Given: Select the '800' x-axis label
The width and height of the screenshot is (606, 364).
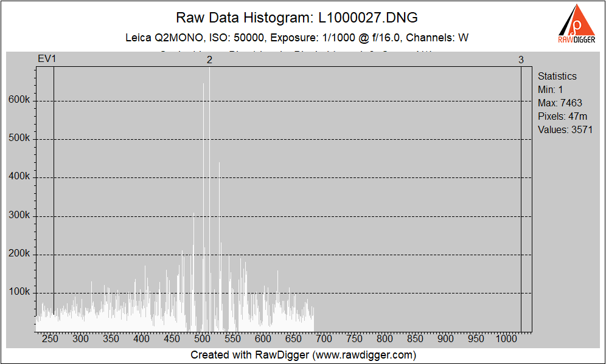Looking at the screenshot, I should click(385, 339).
